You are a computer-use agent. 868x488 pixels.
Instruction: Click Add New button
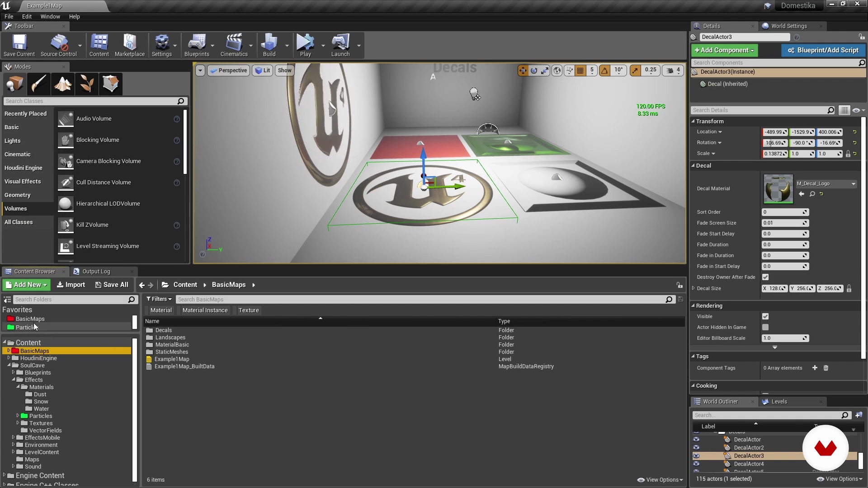(x=27, y=285)
